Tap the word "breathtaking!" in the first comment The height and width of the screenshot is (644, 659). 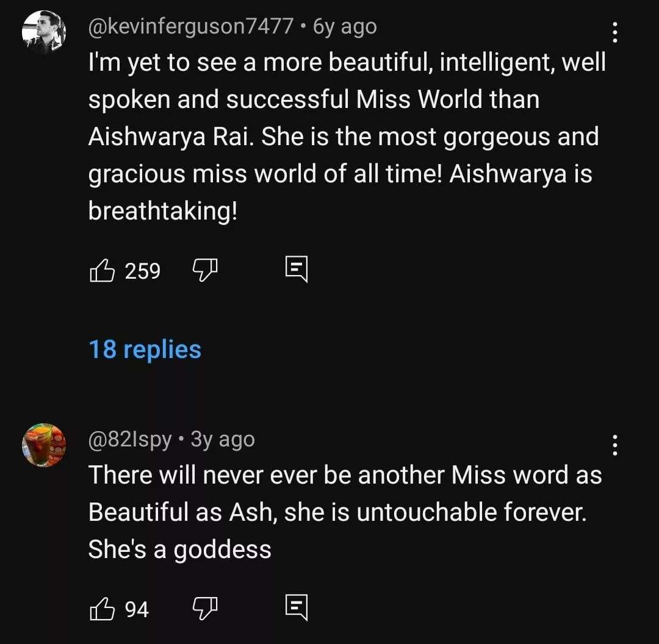coord(162,211)
